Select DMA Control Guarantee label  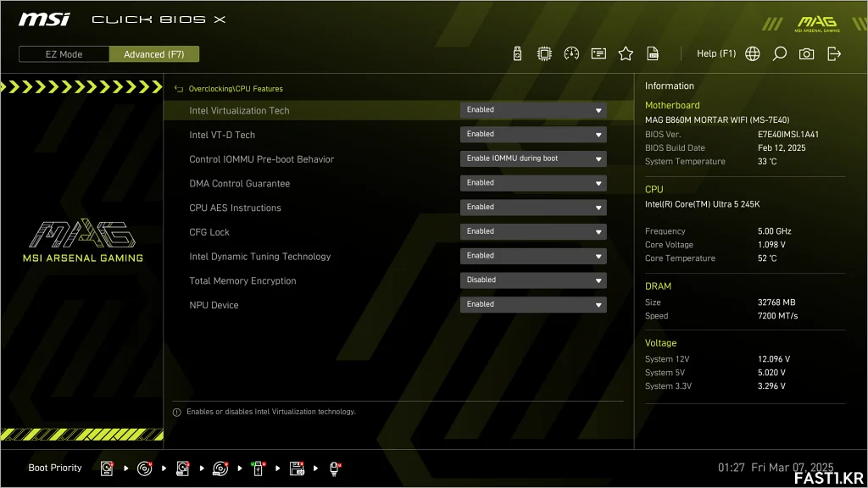pyautogui.click(x=239, y=184)
